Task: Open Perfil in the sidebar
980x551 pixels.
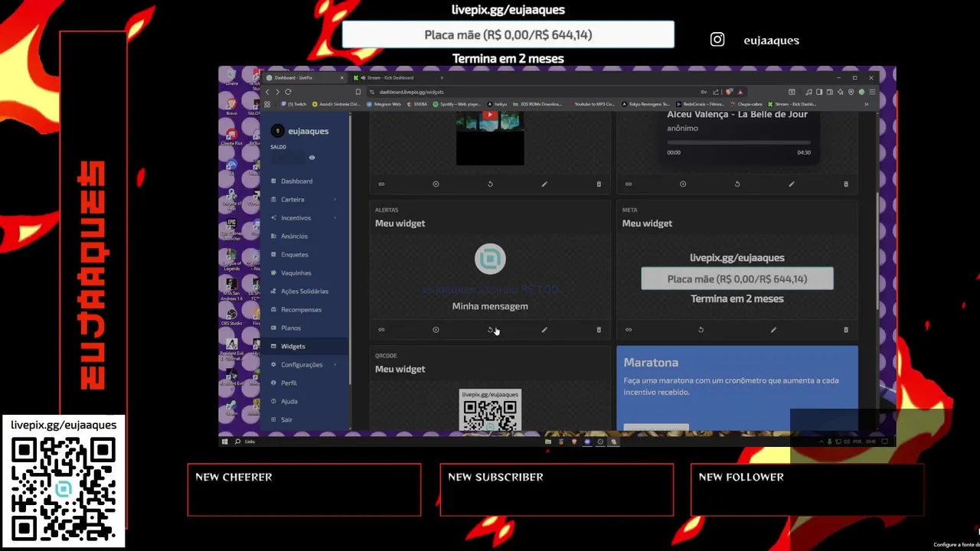Action: (305, 383)
